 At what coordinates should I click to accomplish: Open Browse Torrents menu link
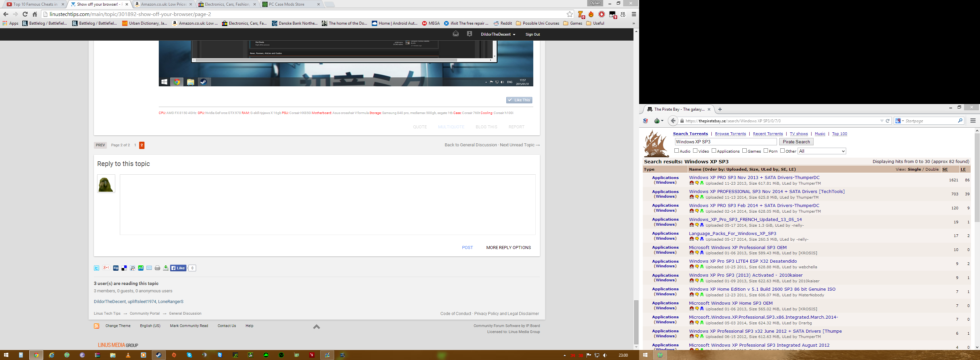tap(730, 134)
